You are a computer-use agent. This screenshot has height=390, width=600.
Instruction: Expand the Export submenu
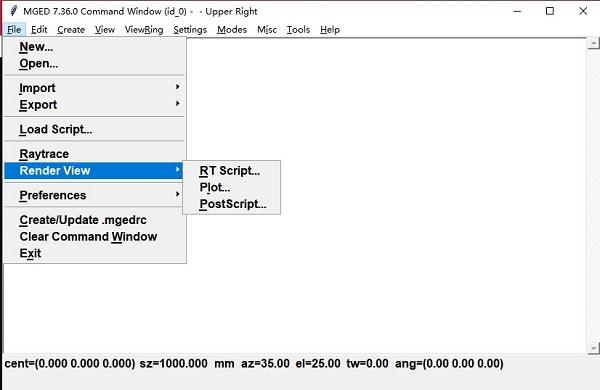[x=95, y=104]
